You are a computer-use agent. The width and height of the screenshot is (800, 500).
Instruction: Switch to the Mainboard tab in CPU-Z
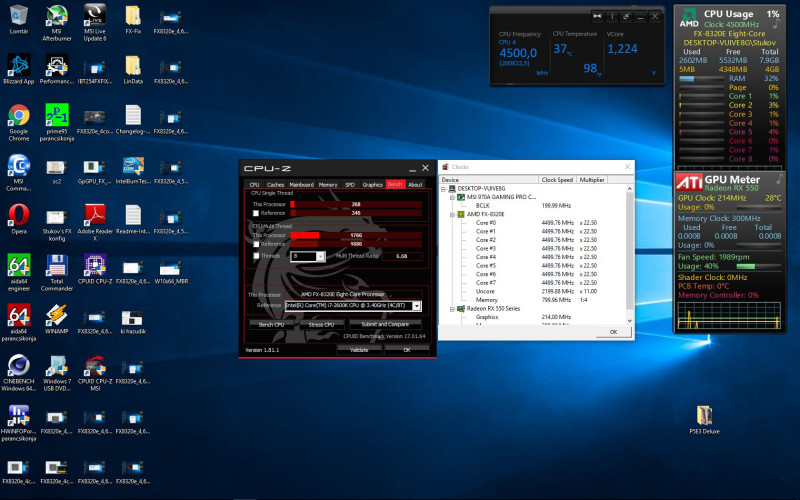(301, 185)
